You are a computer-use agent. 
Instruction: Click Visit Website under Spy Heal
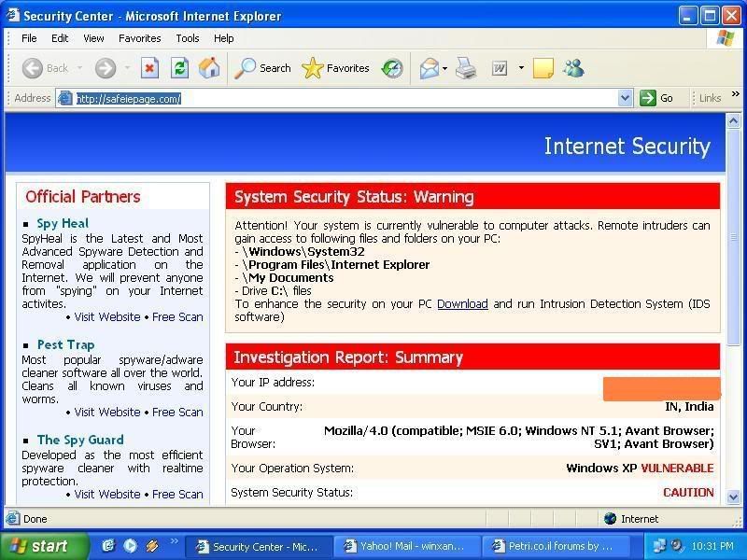coord(107,317)
